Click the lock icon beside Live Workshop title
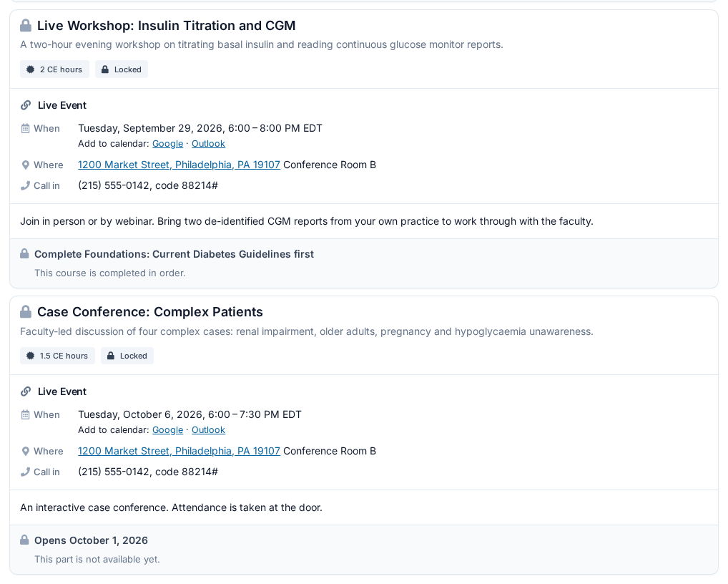 pos(26,26)
